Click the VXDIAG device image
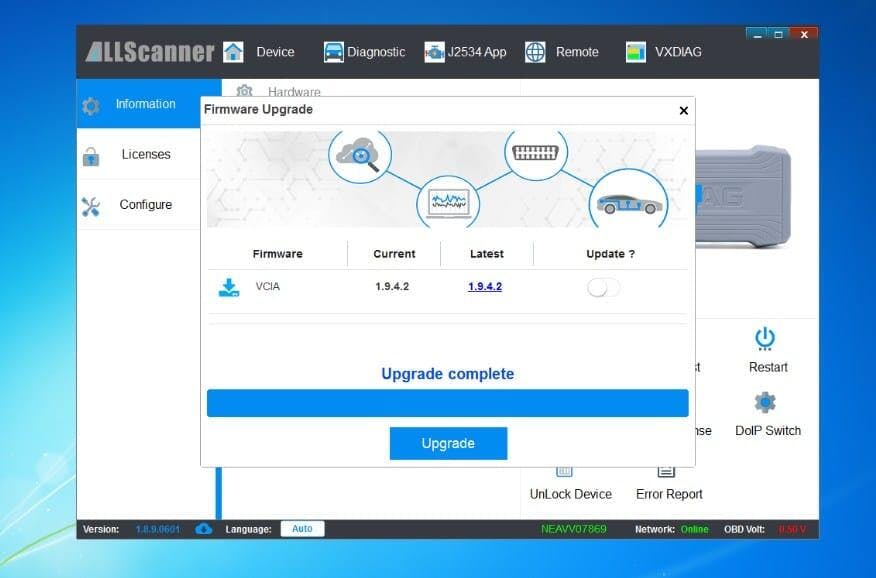The image size is (876, 578). click(x=743, y=197)
